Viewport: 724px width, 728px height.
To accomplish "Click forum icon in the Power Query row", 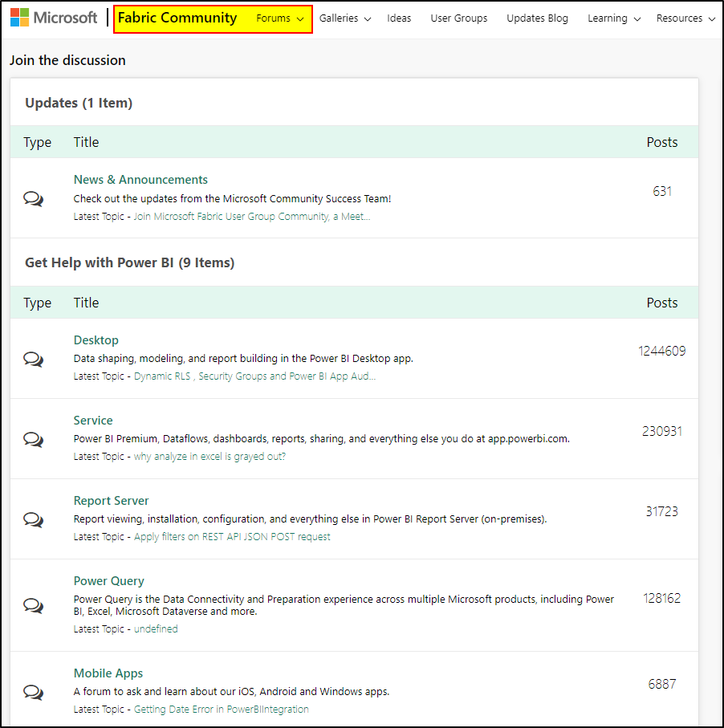I will (x=34, y=605).
